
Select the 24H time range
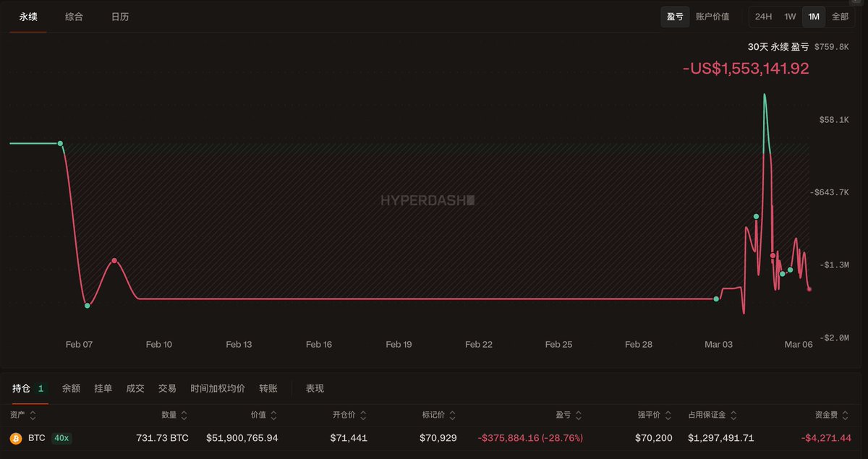(x=763, y=17)
